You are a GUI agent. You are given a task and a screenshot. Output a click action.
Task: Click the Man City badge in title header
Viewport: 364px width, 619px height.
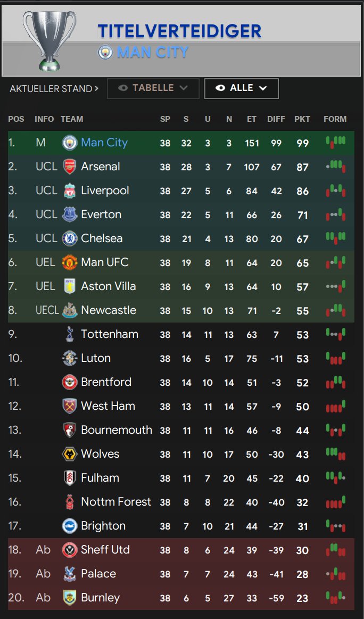pos(105,52)
